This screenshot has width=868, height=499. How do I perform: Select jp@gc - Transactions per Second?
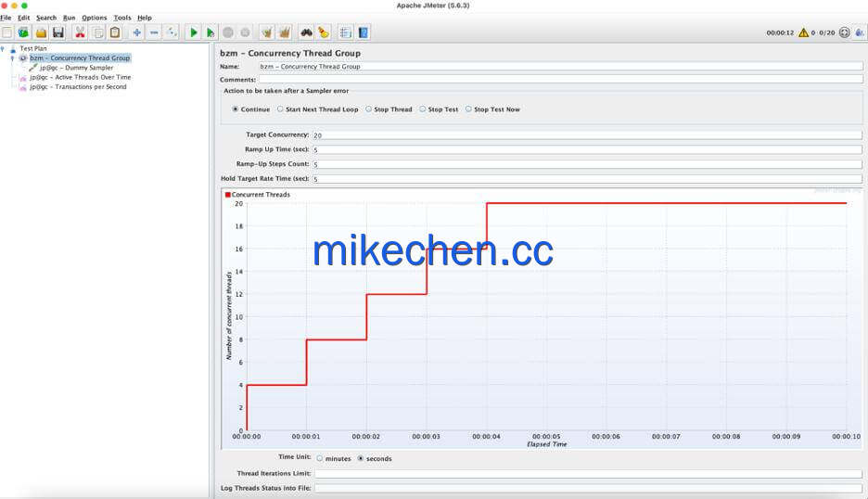click(x=78, y=87)
